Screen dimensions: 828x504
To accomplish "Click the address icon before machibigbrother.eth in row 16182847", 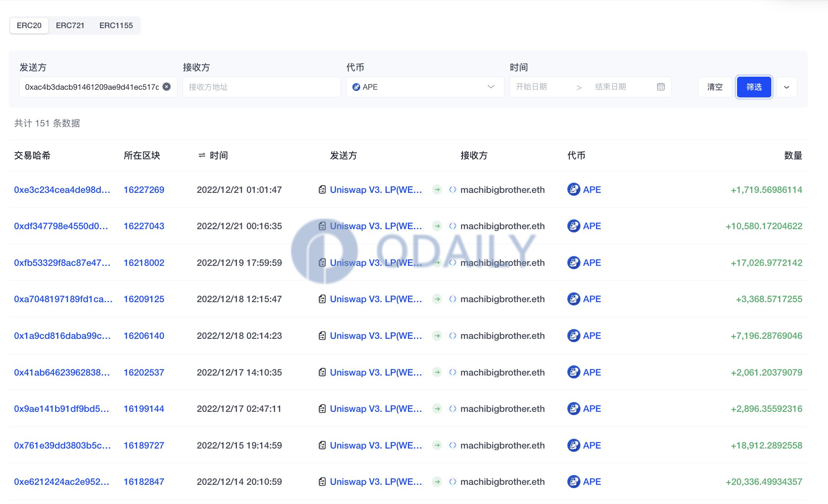I will click(452, 482).
